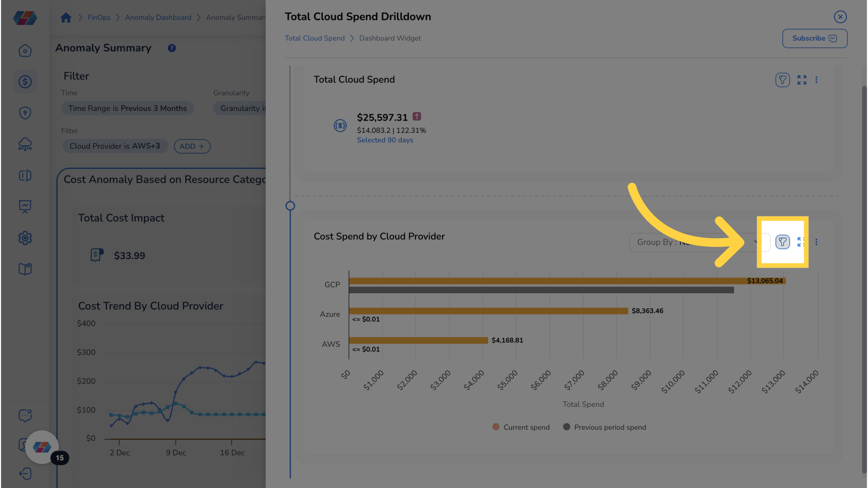Open the Home sidebar icon
The height and width of the screenshot is (488, 868).
click(25, 51)
